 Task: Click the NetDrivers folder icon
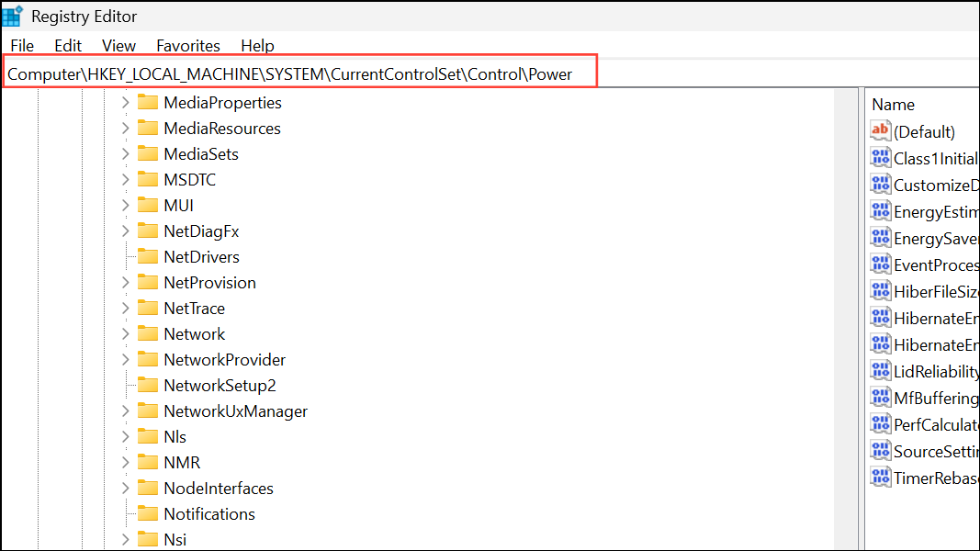pyautogui.click(x=148, y=256)
